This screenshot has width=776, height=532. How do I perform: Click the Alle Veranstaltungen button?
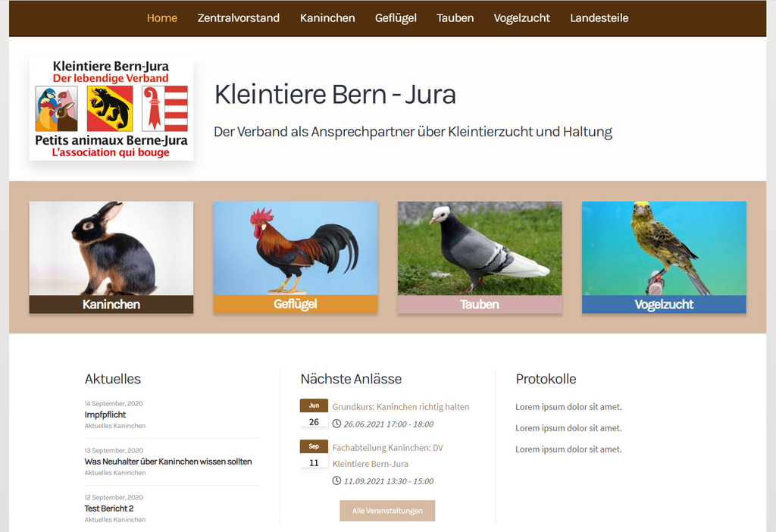coord(387,511)
